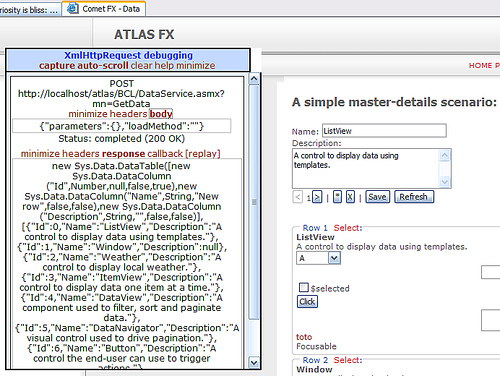Open help in the debugging panel
The width and height of the screenshot is (500, 376).
(164, 65)
